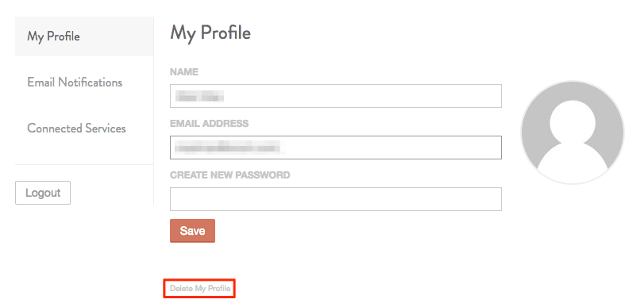Viewport: 644px width, 303px height.
Task: Click the head of the avatar silhouette
Action: tap(573, 119)
